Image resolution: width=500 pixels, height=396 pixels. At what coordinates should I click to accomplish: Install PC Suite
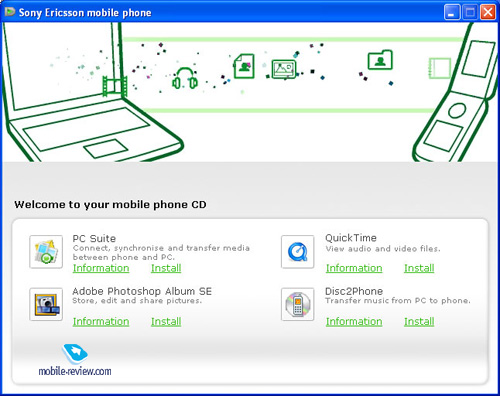click(x=166, y=268)
